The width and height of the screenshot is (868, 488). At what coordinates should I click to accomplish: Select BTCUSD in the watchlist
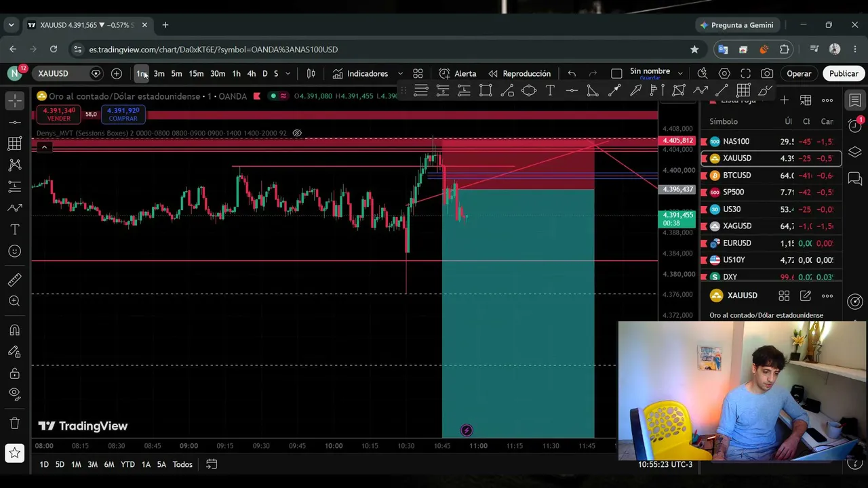(771, 176)
